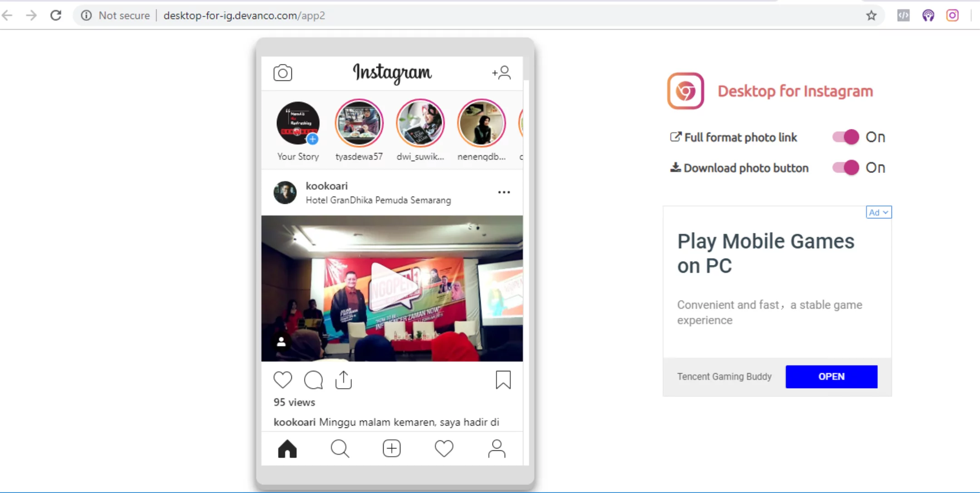Click Tencent Gaming Buddy advertiser name
Screen dimensions: 980x493
tap(724, 376)
